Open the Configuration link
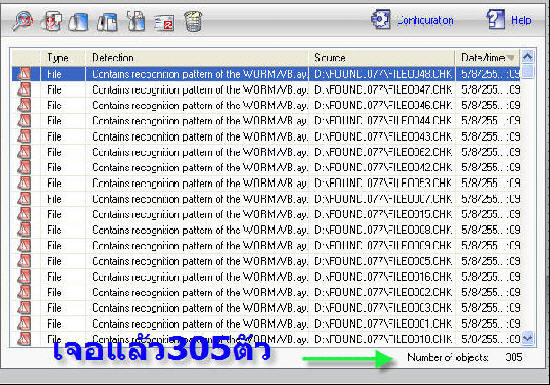550x385 pixels. tap(425, 20)
